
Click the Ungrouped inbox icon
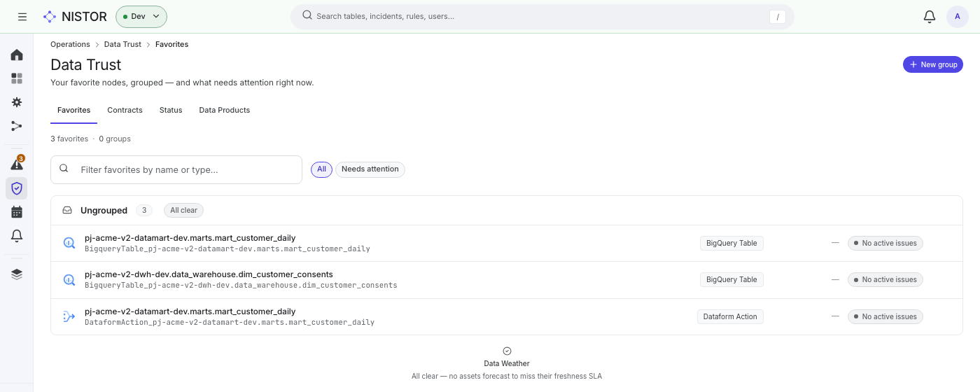point(67,210)
